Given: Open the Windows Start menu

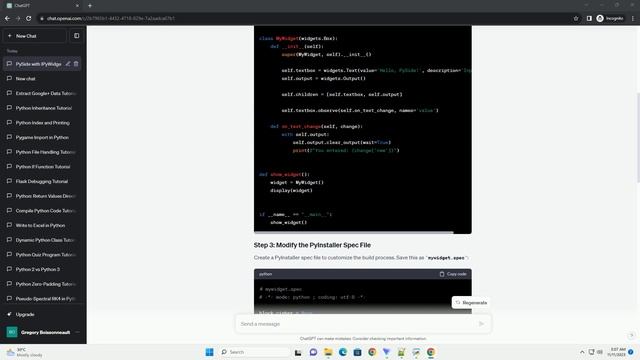Looking at the screenshot, I should click(209, 352).
